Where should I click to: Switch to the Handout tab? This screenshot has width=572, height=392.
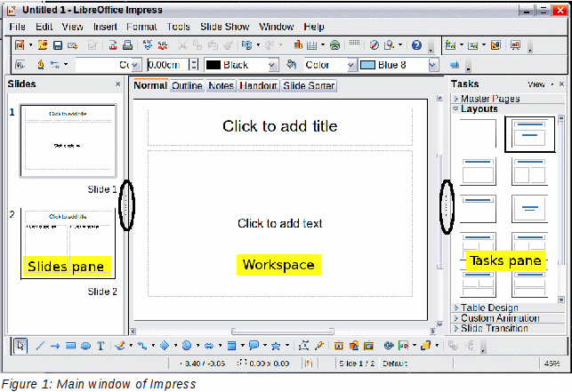point(258,85)
